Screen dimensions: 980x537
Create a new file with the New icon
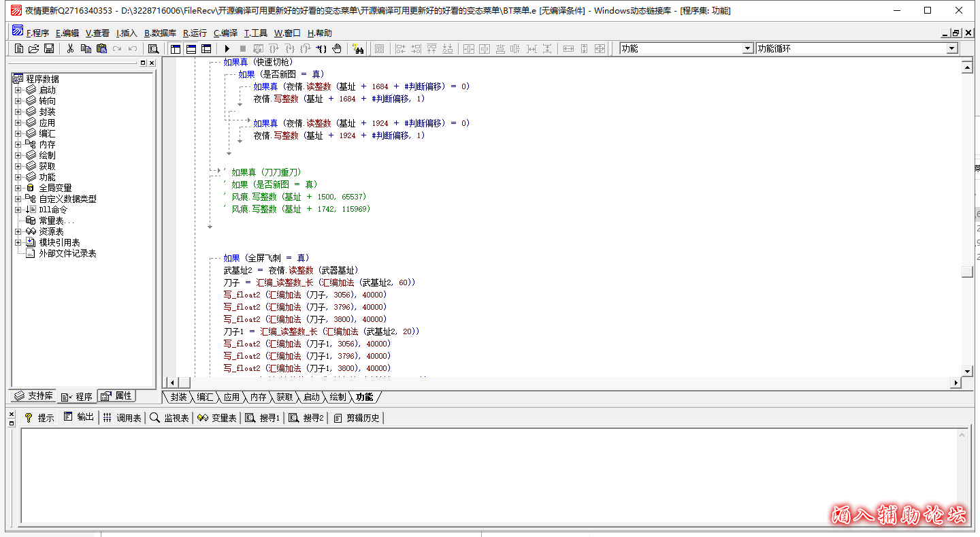18,48
